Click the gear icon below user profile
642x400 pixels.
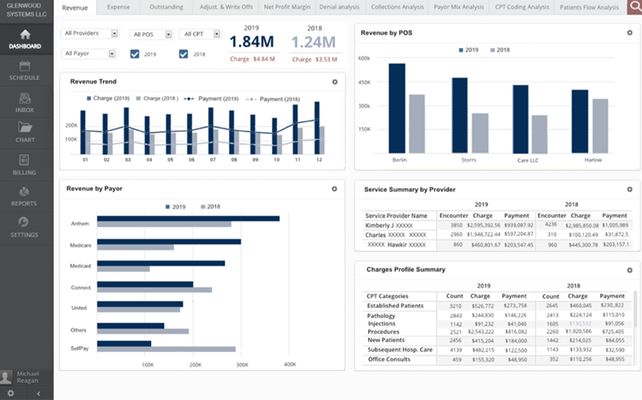(x=11, y=393)
